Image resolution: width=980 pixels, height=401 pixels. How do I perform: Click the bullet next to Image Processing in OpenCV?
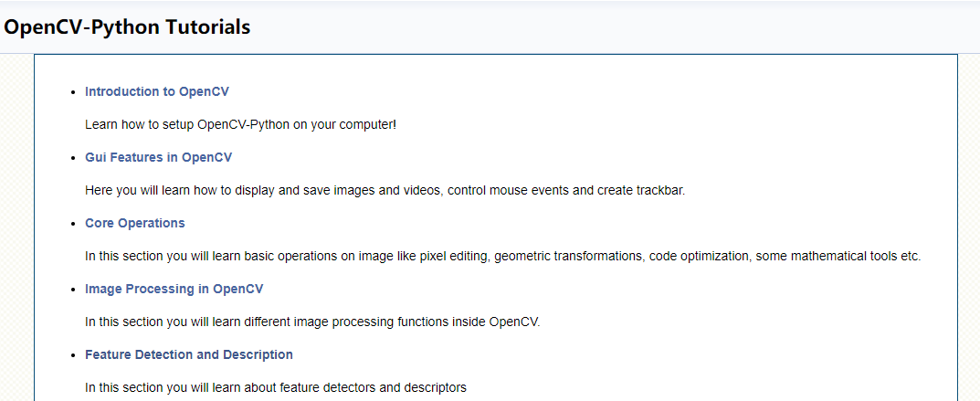pos(73,290)
